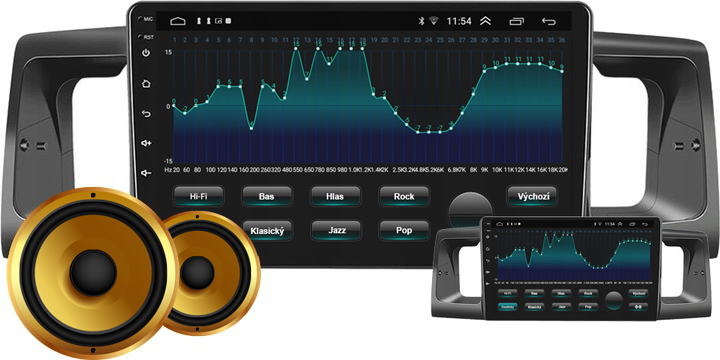
Task: Choose the Pop sound preset
Action: [404, 230]
